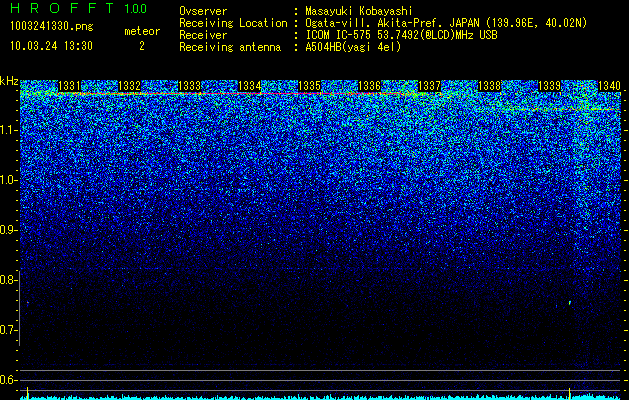
Task: Click time marker 1332
Action: 130,86
